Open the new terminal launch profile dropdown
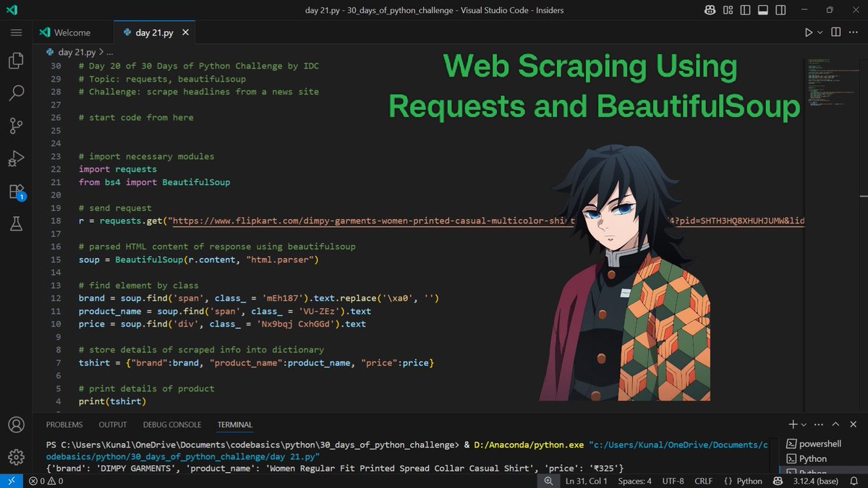868x488 pixels. point(803,424)
